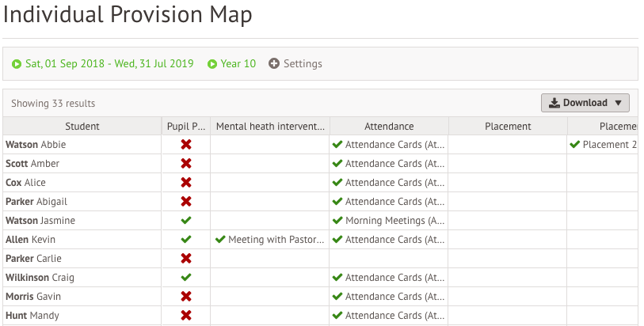This screenshot has width=644, height=326.
Task: Click the download tray icon in the Download button
Action: point(554,103)
